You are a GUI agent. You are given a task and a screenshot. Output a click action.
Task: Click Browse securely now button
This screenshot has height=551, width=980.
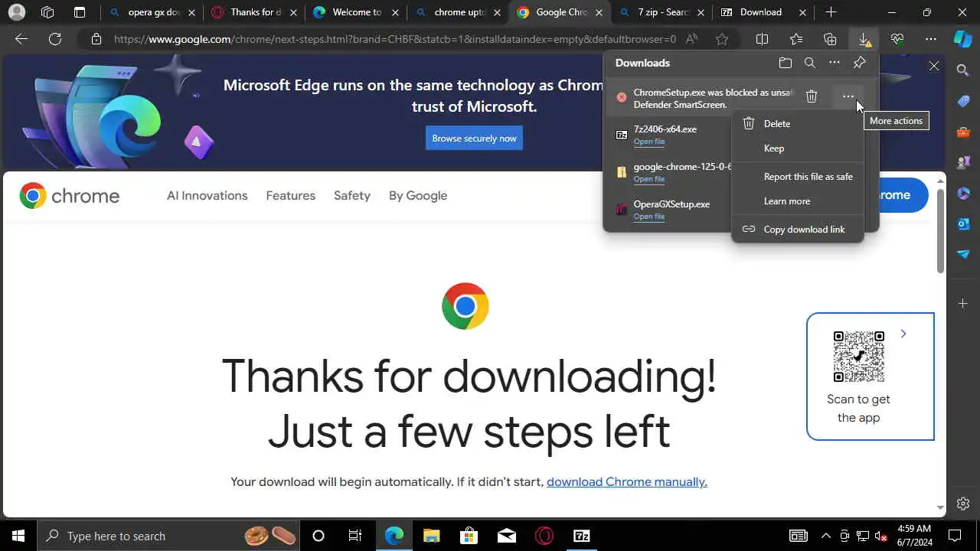point(474,139)
